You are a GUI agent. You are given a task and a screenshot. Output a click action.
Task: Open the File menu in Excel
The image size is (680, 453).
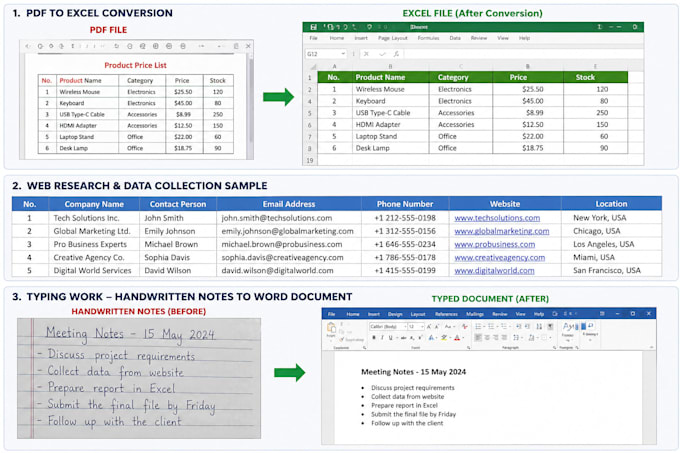coord(313,38)
